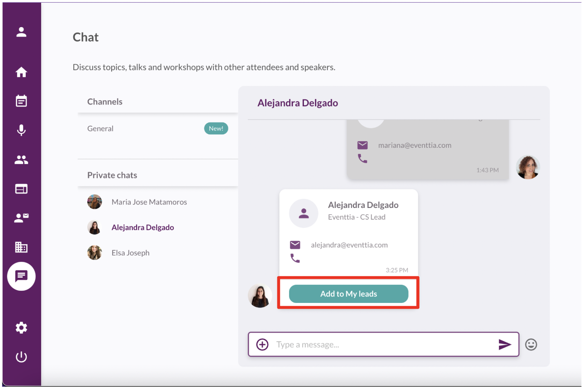Open the agenda calendar icon
588x387 pixels.
coord(21,101)
